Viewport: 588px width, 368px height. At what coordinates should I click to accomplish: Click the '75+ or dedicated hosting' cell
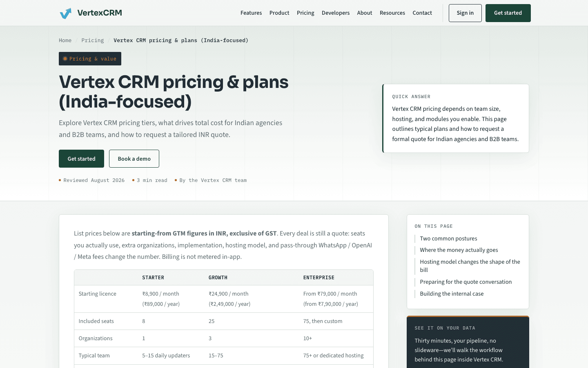[333, 355]
